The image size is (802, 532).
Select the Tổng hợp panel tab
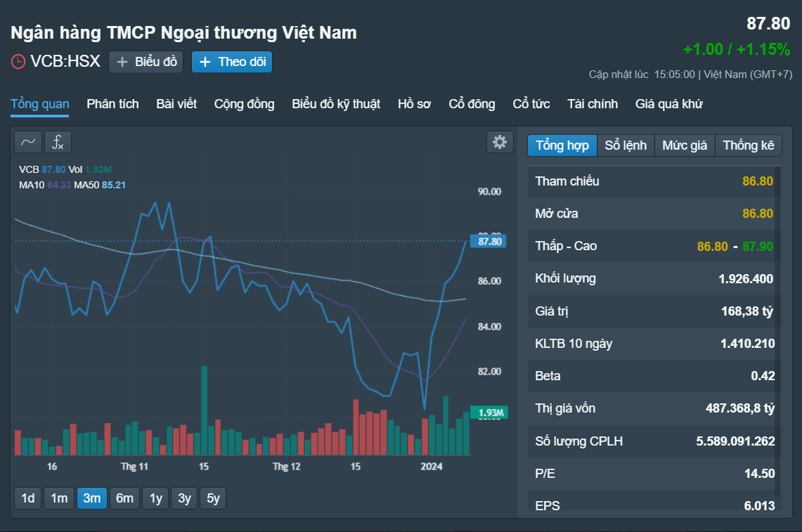pos(562,145)
